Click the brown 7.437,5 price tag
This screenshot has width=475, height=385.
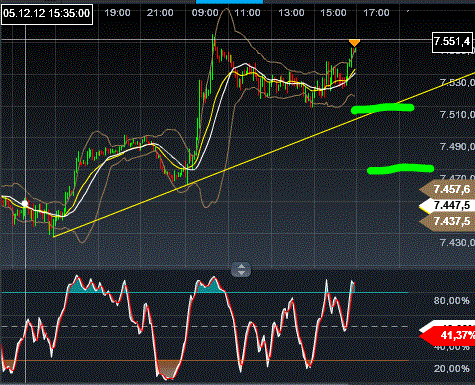[447, 221]
